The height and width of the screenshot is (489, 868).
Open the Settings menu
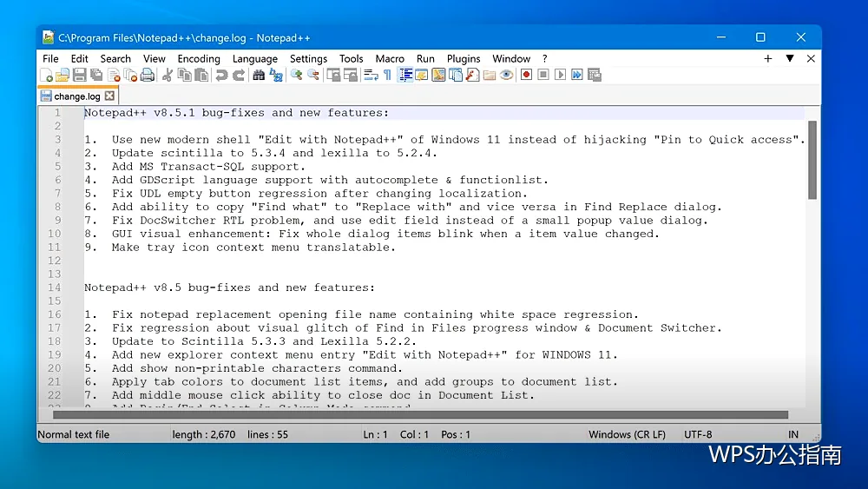click(x=308, y=59)
